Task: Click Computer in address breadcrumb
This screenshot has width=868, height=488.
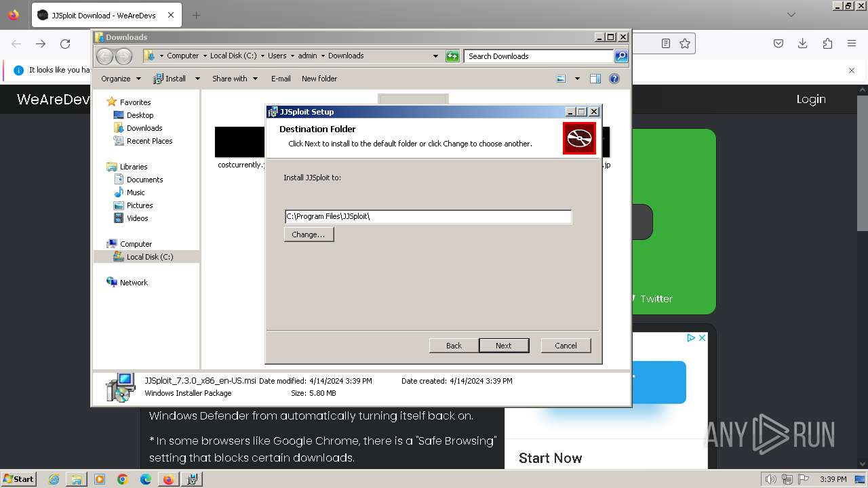Action: pyautogui.click(x=183, y=56)
